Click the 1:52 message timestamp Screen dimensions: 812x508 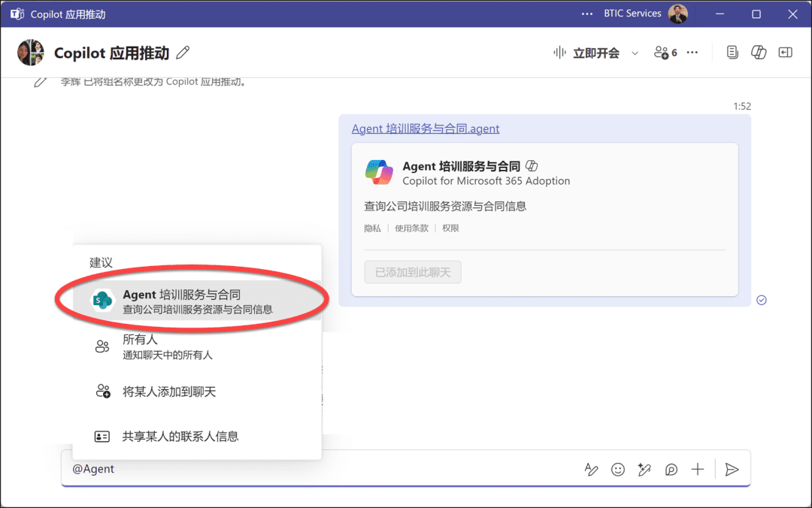(x=742, y=106)
